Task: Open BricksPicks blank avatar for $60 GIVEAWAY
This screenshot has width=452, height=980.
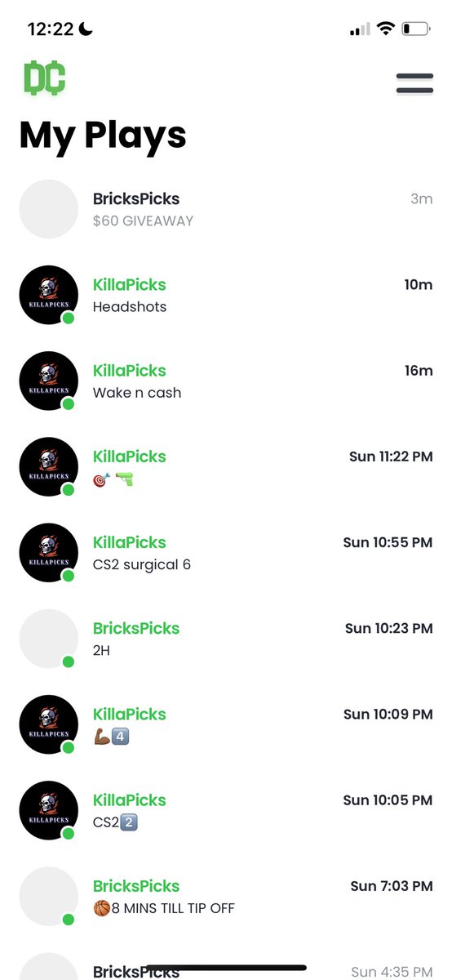Action: coord(48,209)
